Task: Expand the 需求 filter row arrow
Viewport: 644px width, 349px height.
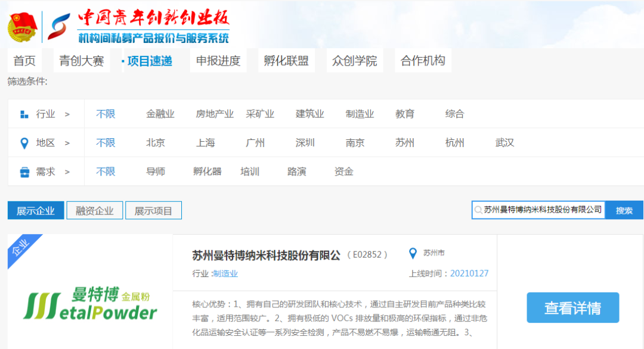Action: 67,172
